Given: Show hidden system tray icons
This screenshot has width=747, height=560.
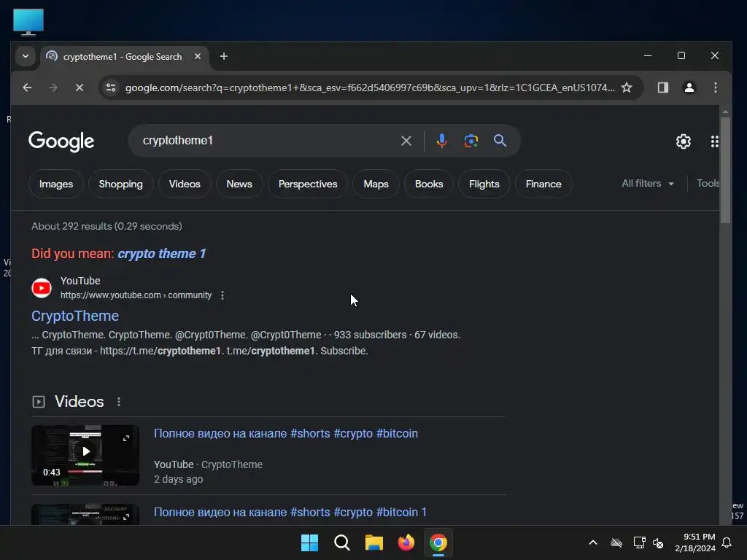Looking at the screenshot, I should [593, 542].
